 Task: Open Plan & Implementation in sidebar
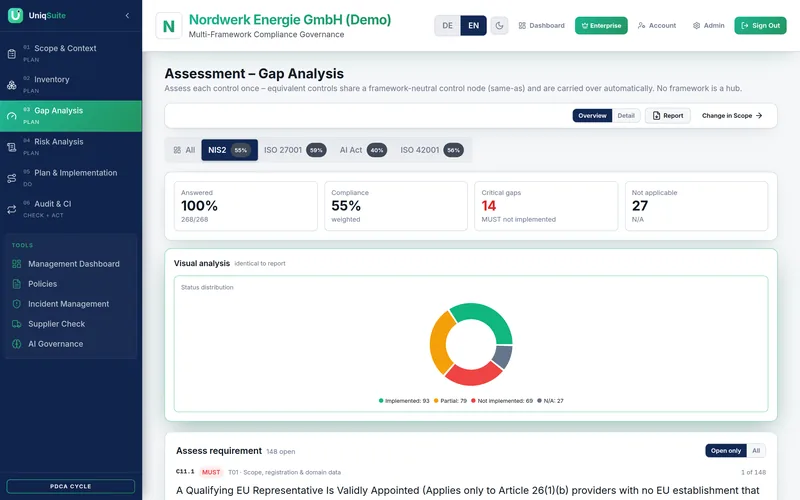(x=71, y=178)
